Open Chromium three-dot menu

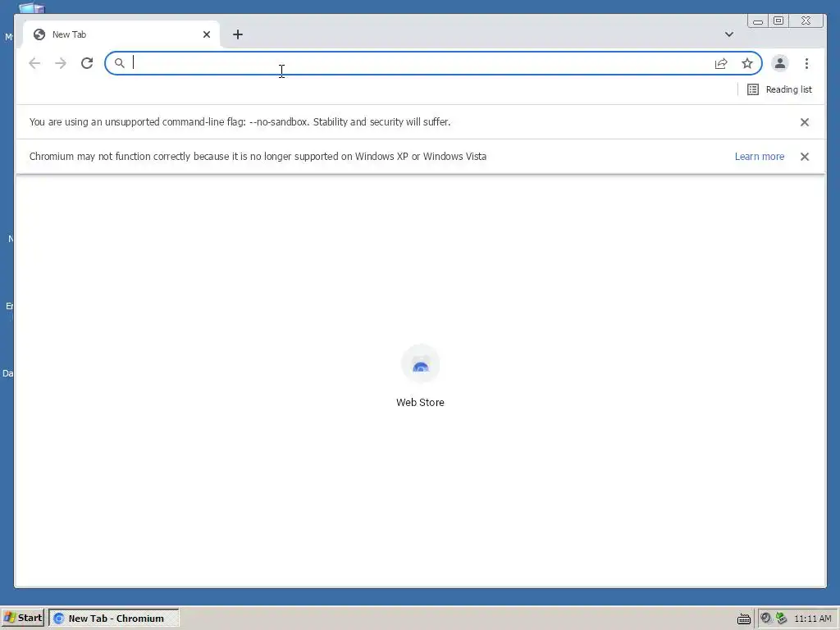click(806, 64)
